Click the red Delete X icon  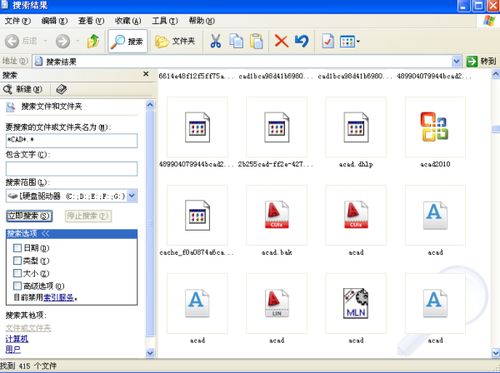coord(281,41)
